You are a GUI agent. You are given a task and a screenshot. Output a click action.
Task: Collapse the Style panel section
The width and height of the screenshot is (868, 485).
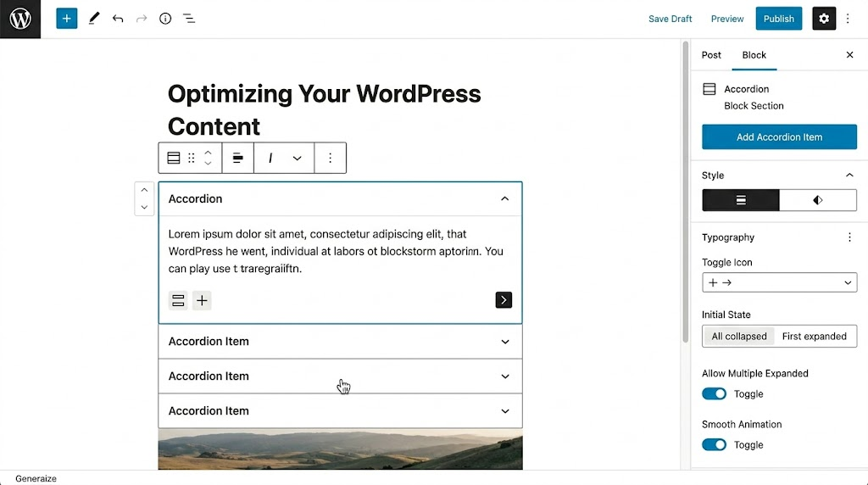pos(849,175)
